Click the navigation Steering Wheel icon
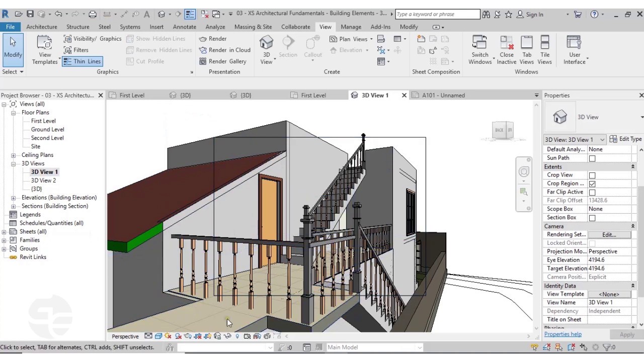The image size is (644, 362). 524,172
